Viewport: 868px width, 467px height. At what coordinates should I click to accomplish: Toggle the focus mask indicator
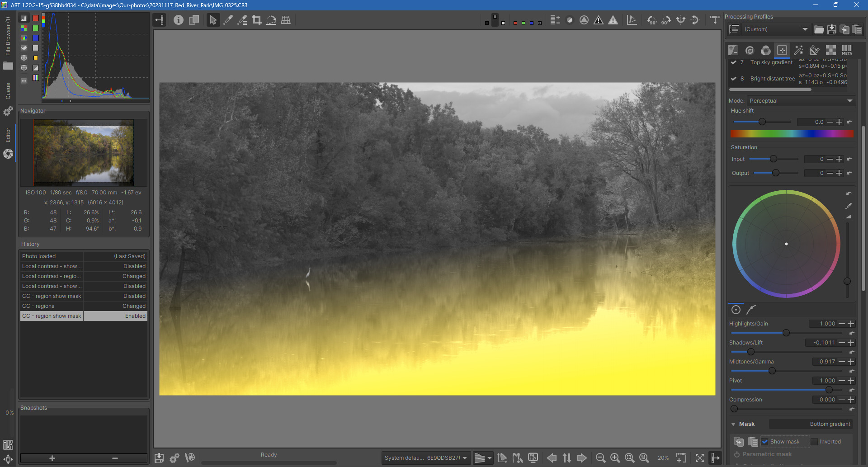[x=584, y=20]
